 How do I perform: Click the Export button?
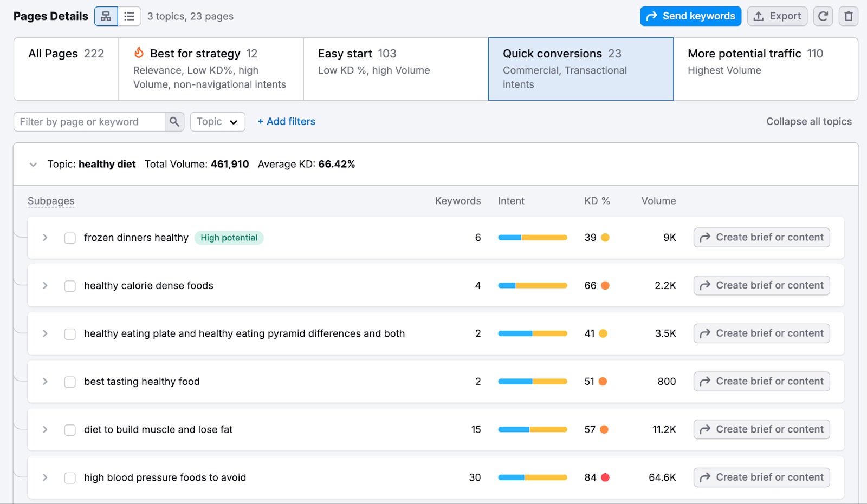pyautogui.click(x=777, y=16)
